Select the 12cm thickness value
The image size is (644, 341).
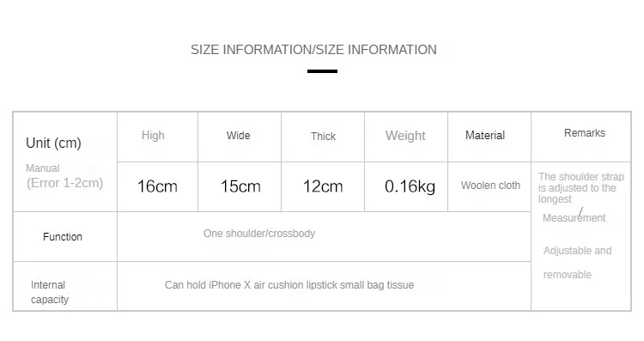(323, 186)
